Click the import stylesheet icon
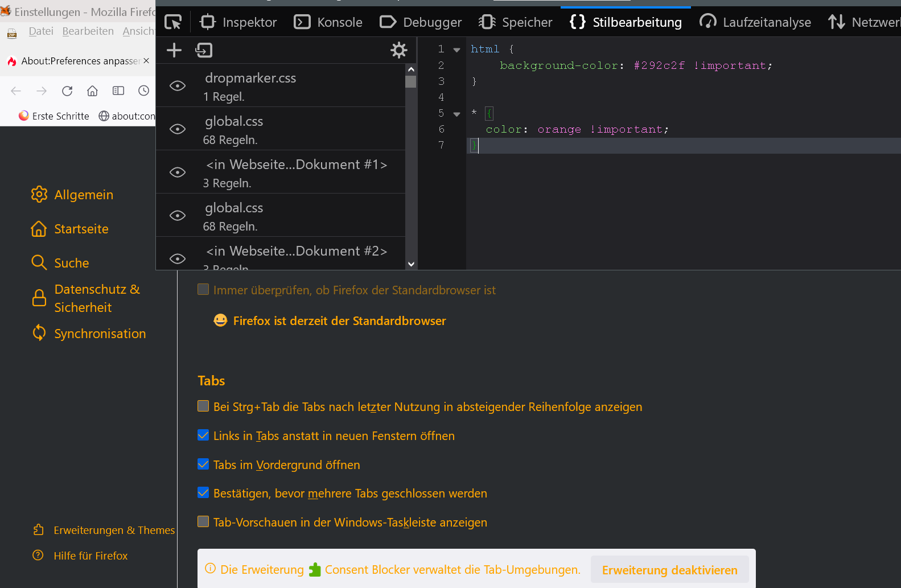The image size is (901, 588). tap(204, 51)
